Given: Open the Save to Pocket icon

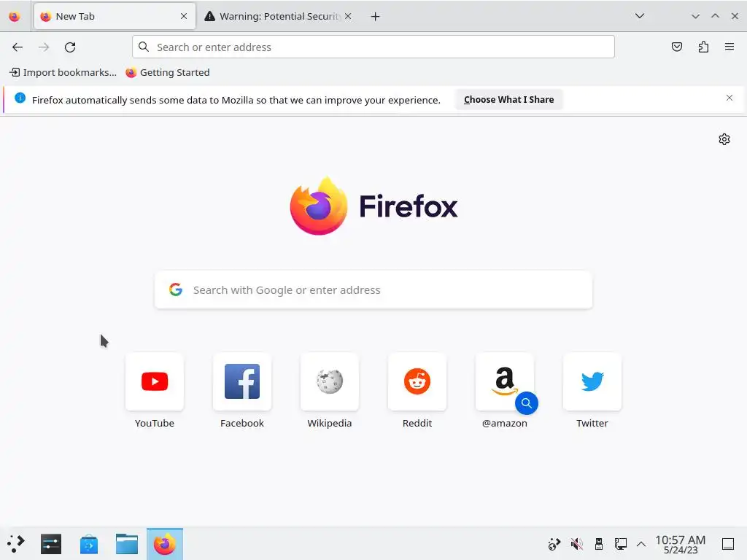Looking at the screenshot, I should (x=676, y=47).
